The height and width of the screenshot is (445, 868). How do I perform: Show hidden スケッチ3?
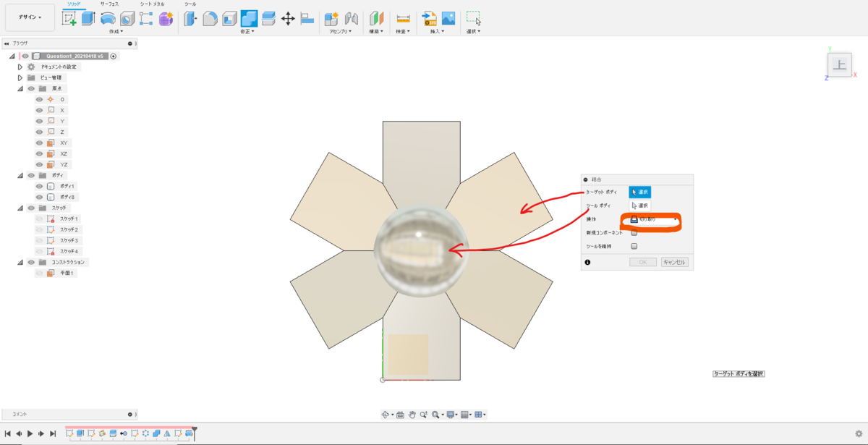tap(39, 240)
